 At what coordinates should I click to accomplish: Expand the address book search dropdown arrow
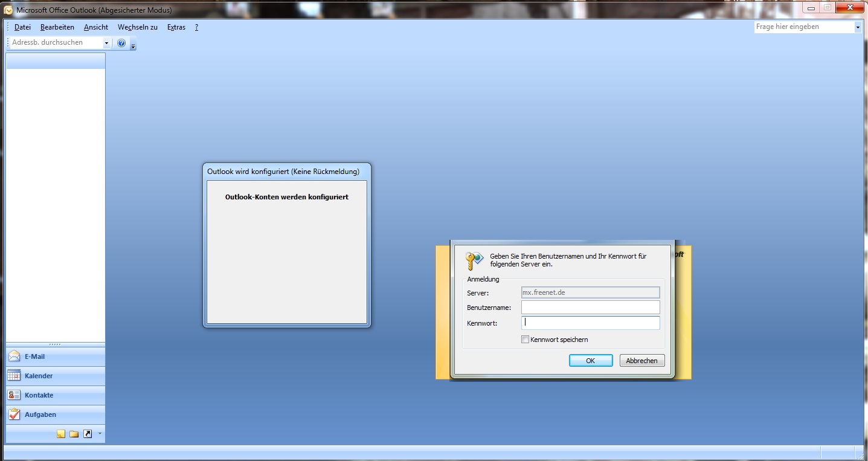coord(106,43)
